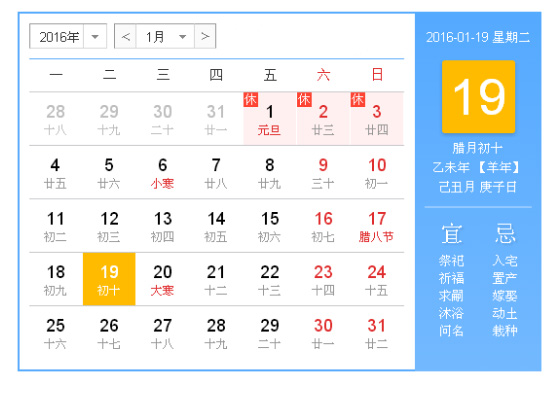Viewport: 560px width, 420px height.
Task: Click the large yellow 19 date tile
Action: (x=479, y=97)
